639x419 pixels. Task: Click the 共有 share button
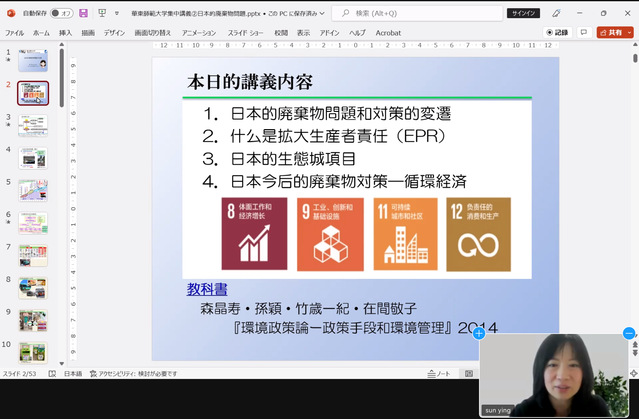(x=611, y=33)
